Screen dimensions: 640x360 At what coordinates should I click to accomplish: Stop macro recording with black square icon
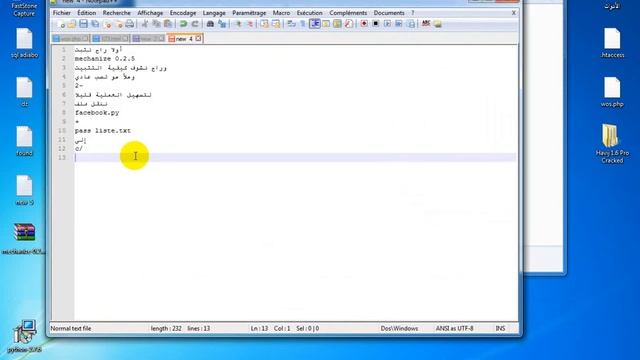(x=376, y=24)
